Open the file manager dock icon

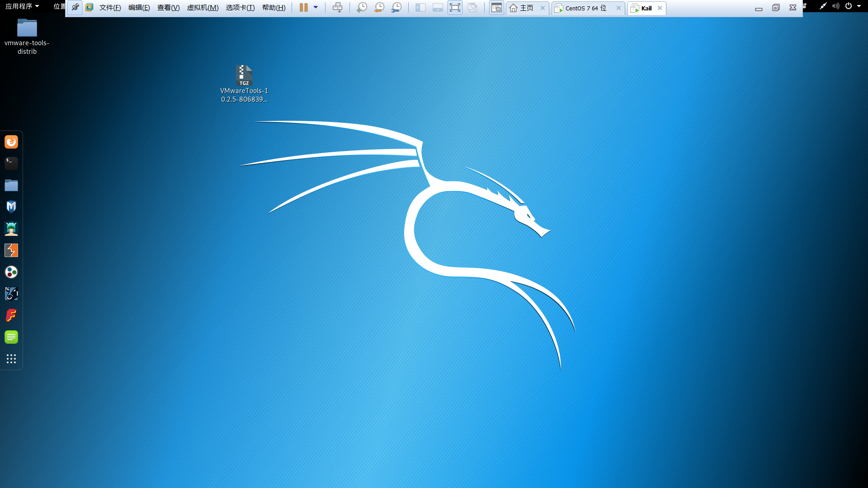click(x=11, y=185)
